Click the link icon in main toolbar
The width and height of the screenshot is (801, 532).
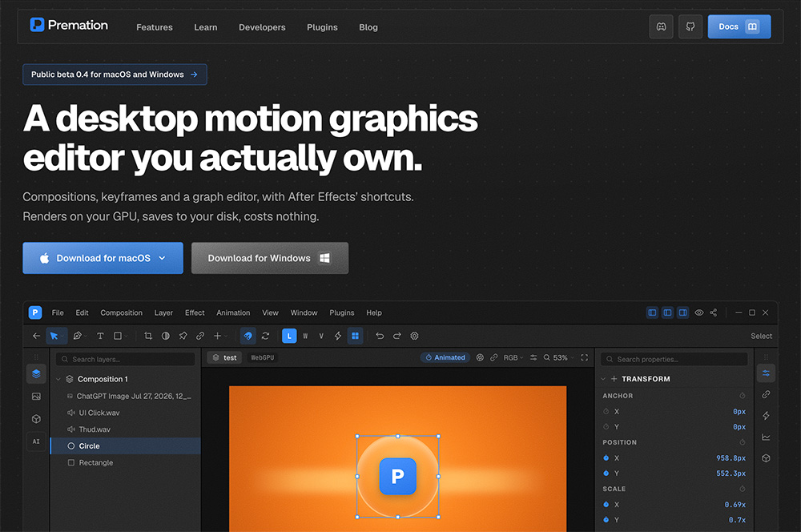click(x=200, y=336)
